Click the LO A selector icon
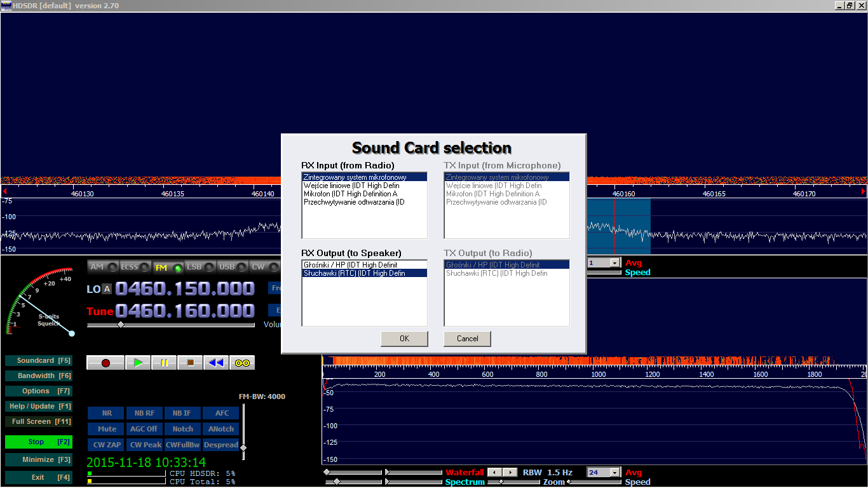 [x=107, y=289]
